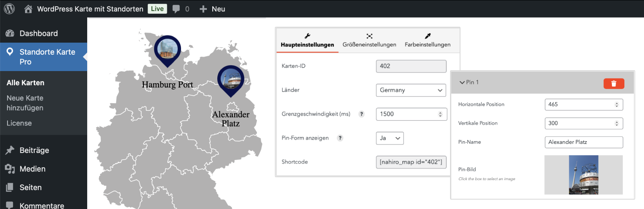Switch to the Farbeinstellungen tab

click(428, 40)
